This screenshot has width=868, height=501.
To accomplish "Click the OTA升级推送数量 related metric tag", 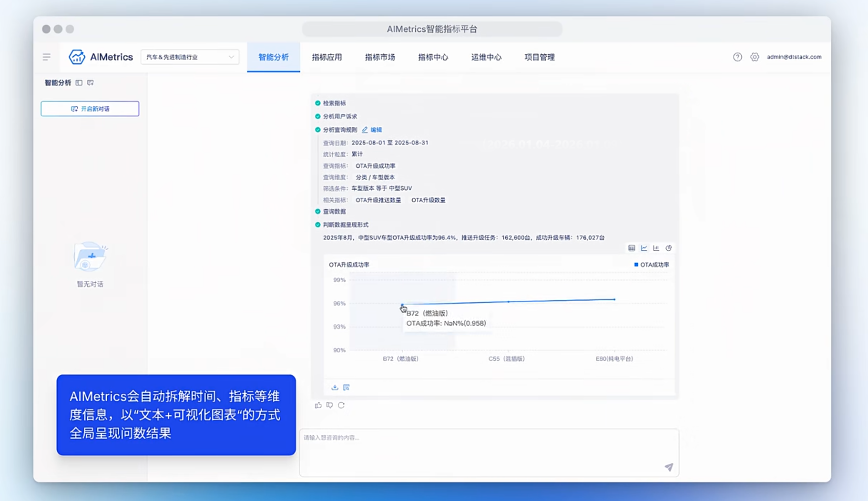I will pyautogui.click(x=378, y=200).
